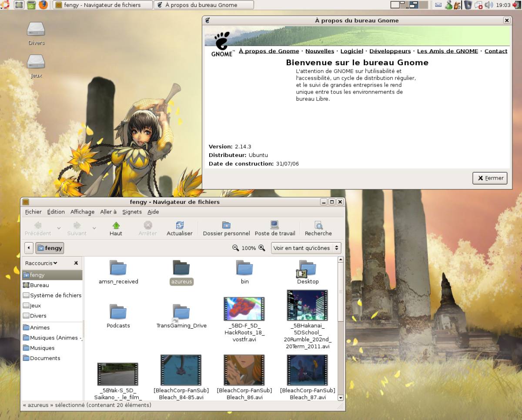Open the Signets menu
The image size is (522, 420).
click(x=132, y=212)
